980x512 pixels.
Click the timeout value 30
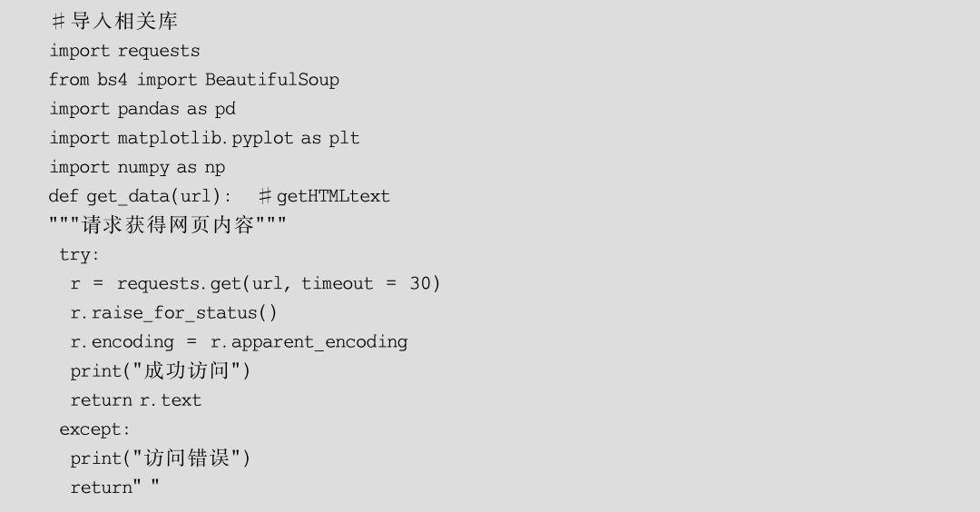point(421,284)
